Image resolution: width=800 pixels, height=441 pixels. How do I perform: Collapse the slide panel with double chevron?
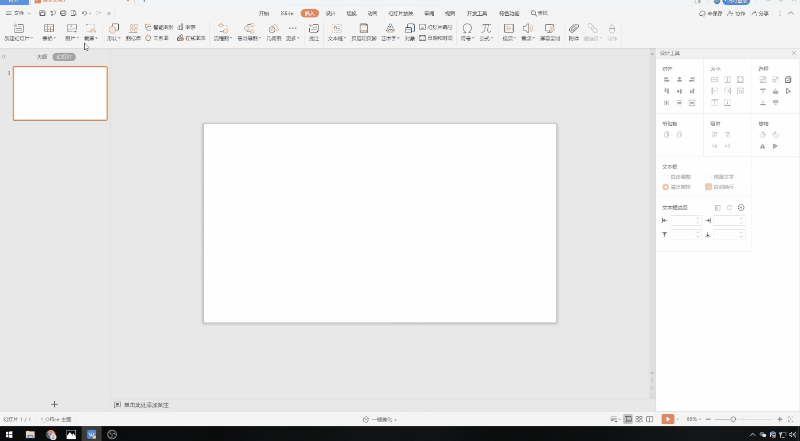tap(4, 57)
